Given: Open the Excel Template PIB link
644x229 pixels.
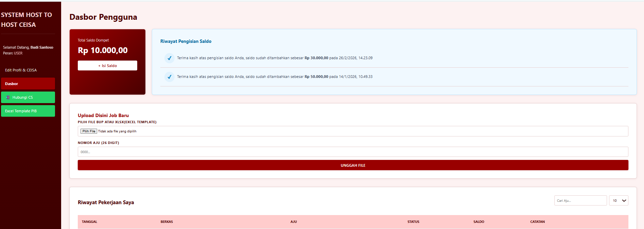Looking at the screenshot, I should [28, 111].
